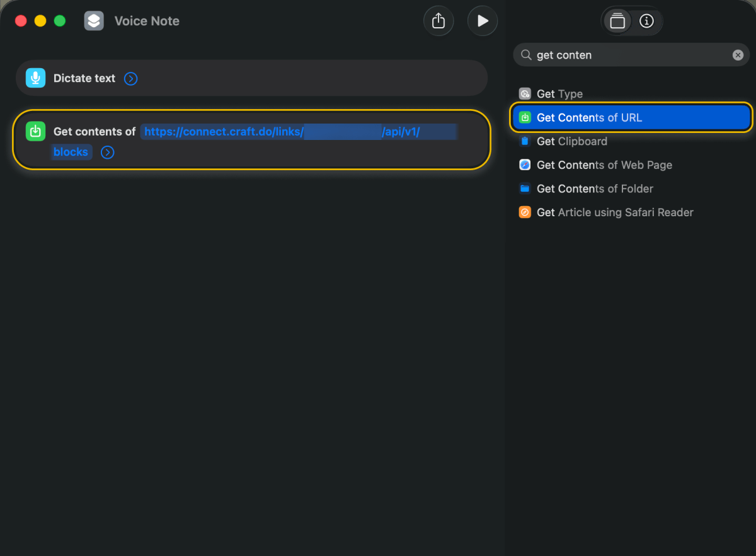Image resolution: width=756 pixels, height=556 pixels.
Task: Select the blocks variable token
Action: point(71,152)
